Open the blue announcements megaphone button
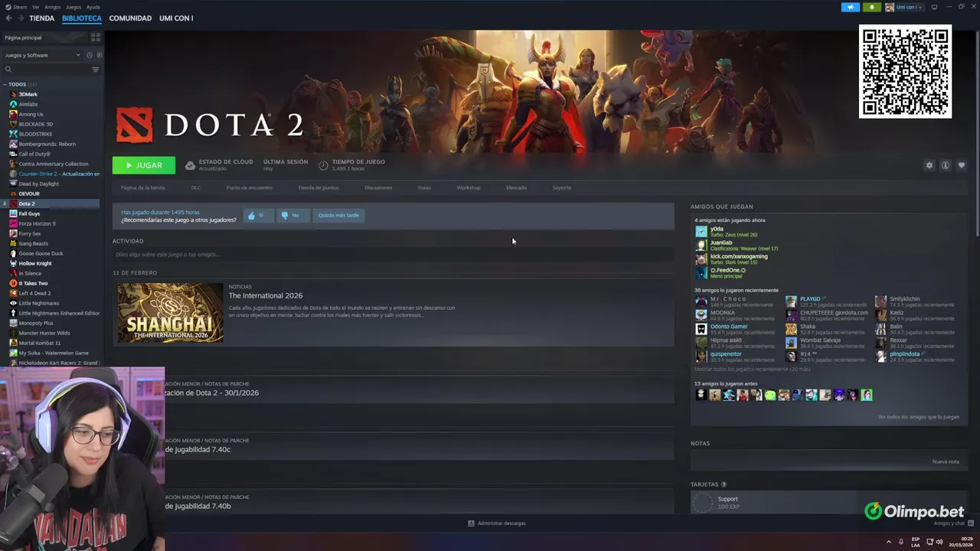The height and width of the screenshot is (551, 980). pos(850,7)
